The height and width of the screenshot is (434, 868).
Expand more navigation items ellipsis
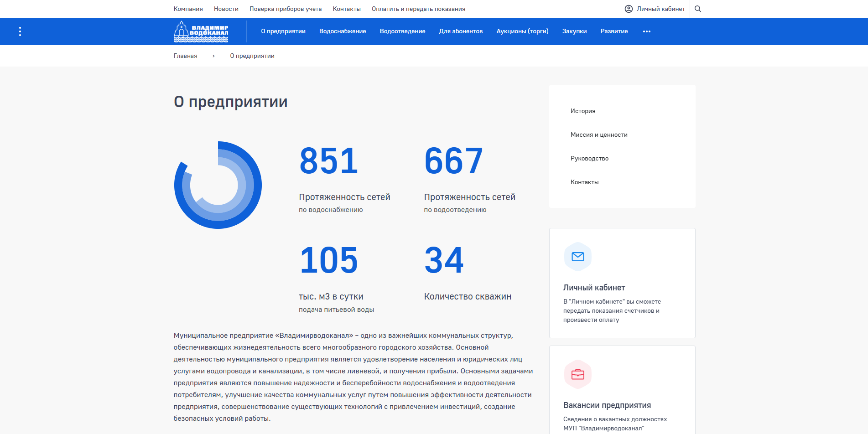pyautogui.click(x=647, y=31)
